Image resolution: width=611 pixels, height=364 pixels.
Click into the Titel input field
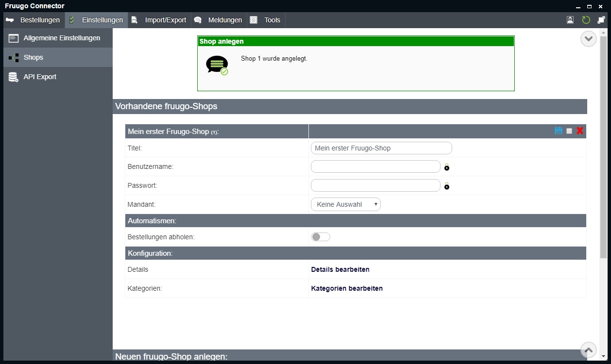[381, 148]
